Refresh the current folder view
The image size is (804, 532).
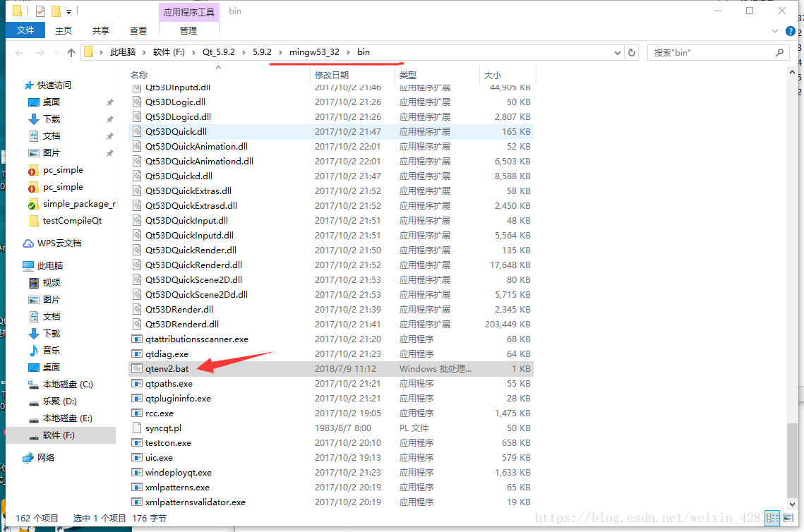tap(632, 52)
